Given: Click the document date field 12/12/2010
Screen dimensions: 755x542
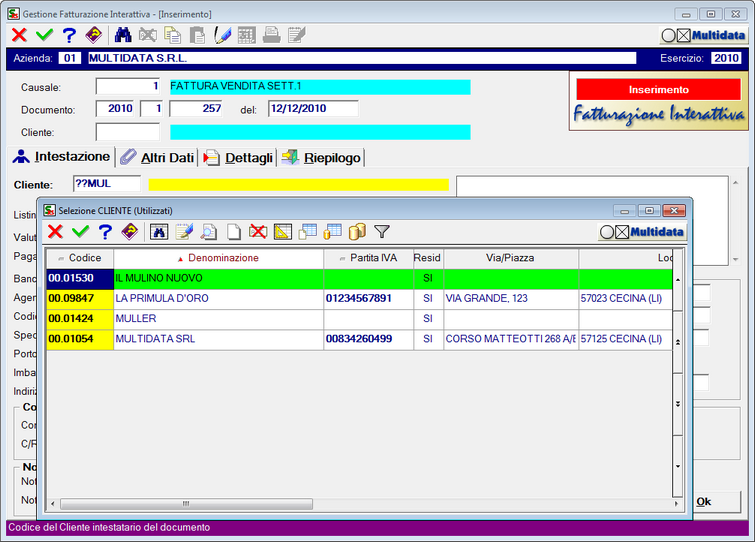Looking at the screenshot, I should (x=313, y=109).
